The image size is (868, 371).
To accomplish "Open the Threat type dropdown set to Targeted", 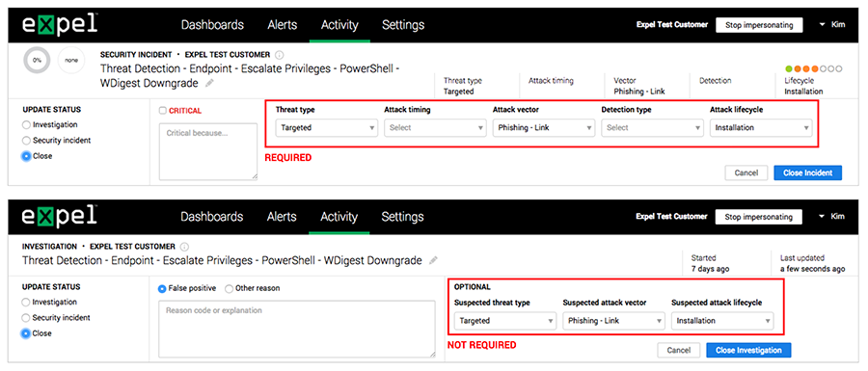I will [327, 128].
